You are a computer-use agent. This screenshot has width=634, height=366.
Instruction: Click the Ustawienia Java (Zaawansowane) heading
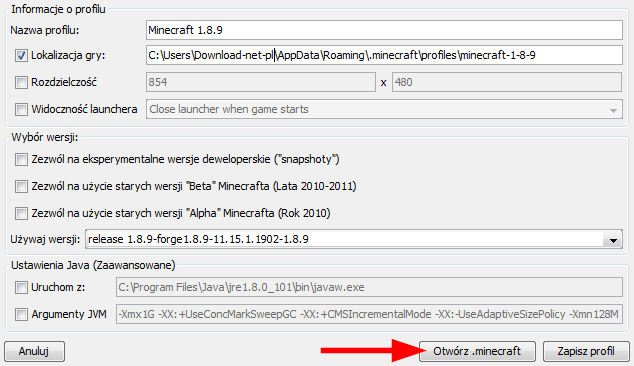click(93, 265)
